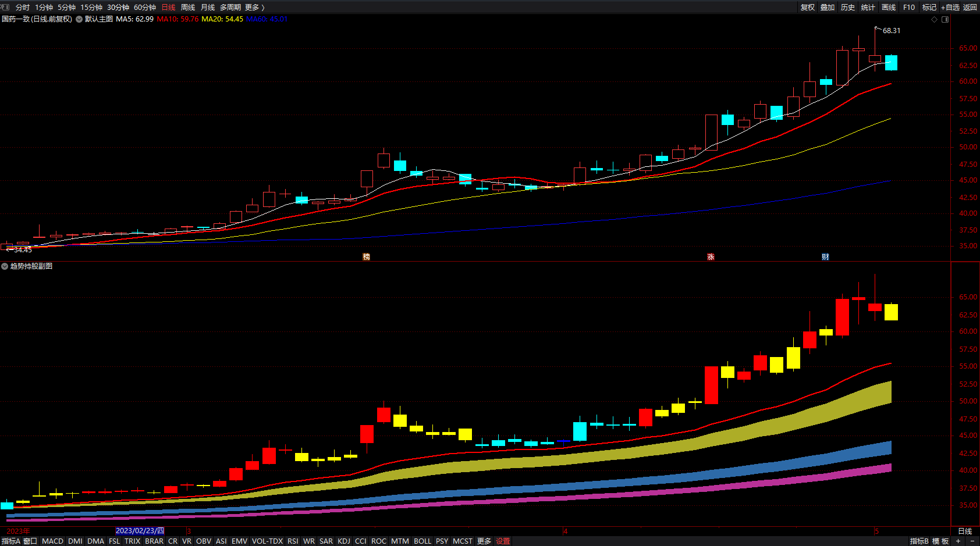Open F10 company info
The height and width of the screenshot is (546, 980).
pos(909,7)
